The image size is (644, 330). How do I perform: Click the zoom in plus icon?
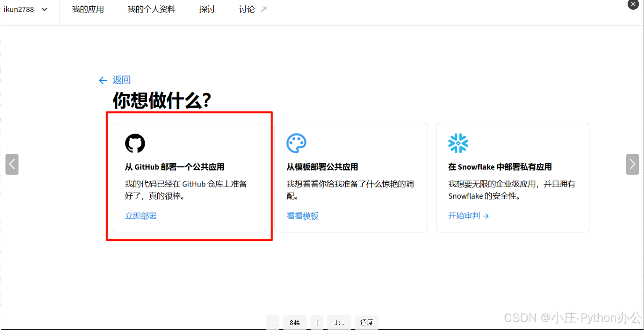(317, 322)
